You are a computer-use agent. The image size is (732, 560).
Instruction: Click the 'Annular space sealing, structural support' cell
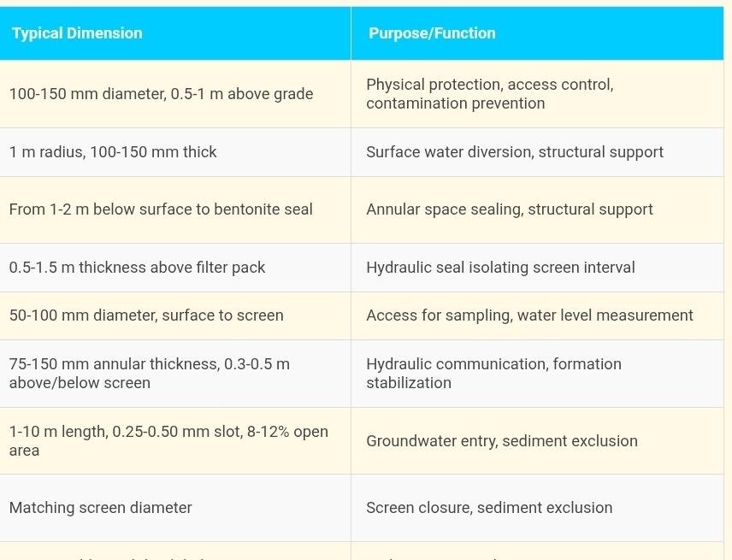click(509, 209)
